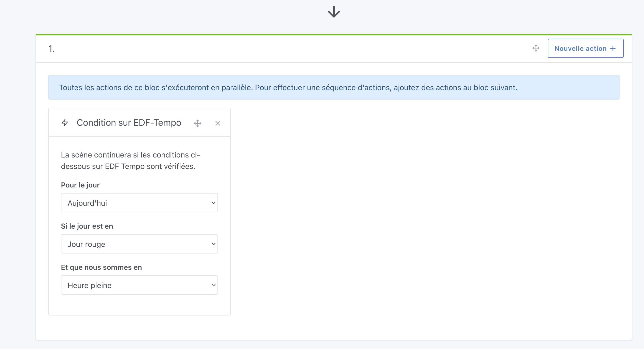Click the lightning bolt icon on the condition card
644x349 pixels.
[x=65, y=123]
